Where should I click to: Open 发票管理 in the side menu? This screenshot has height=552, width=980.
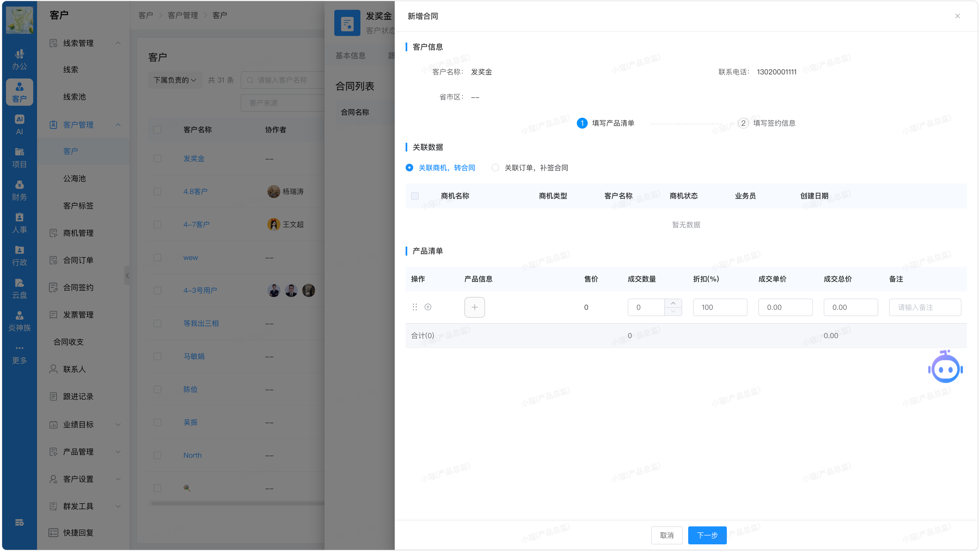coord(78,315)
